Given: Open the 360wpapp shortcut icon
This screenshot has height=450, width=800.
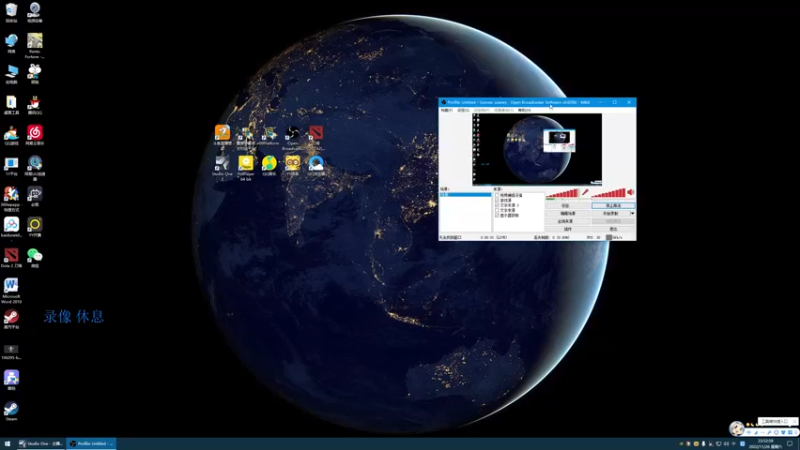Looking at the screenshot, I should click(11, 199).
